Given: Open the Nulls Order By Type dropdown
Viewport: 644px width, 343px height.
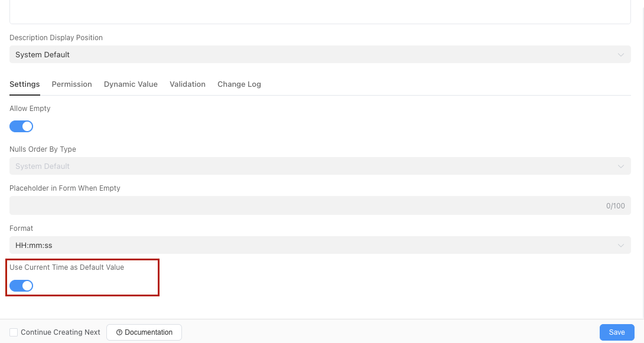Looking at the screenshot, I should click(319, 166).
